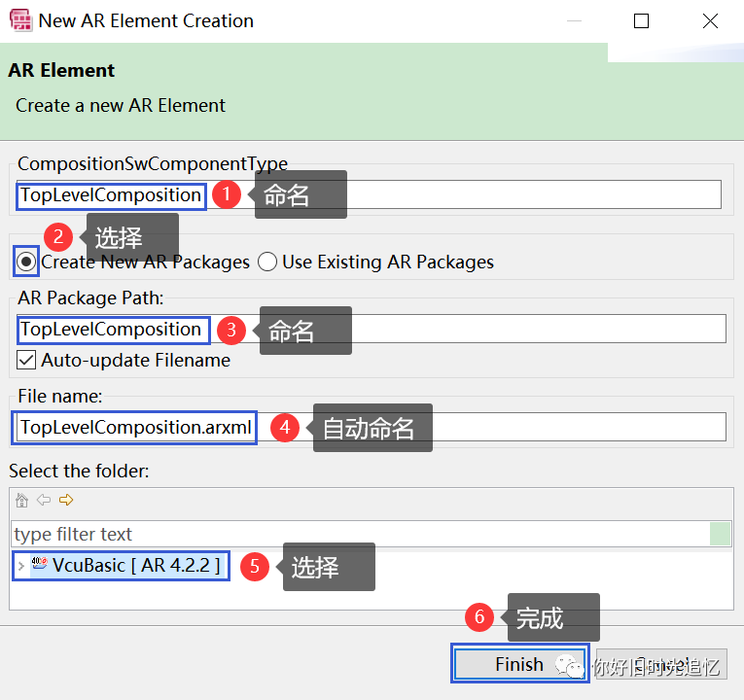Close the New AR Element Creation dialog
The height and width of the screenshot is (700, 744).
(710, 20)
